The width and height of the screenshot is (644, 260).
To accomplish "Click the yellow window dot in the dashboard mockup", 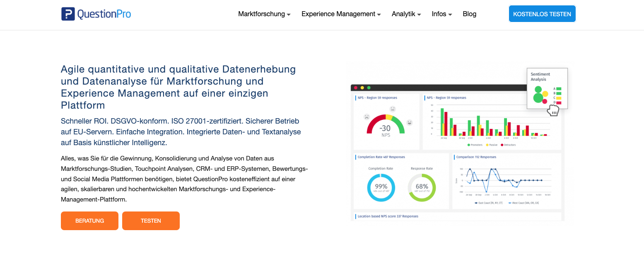I will pyautogui.click(x=362, y=87).
